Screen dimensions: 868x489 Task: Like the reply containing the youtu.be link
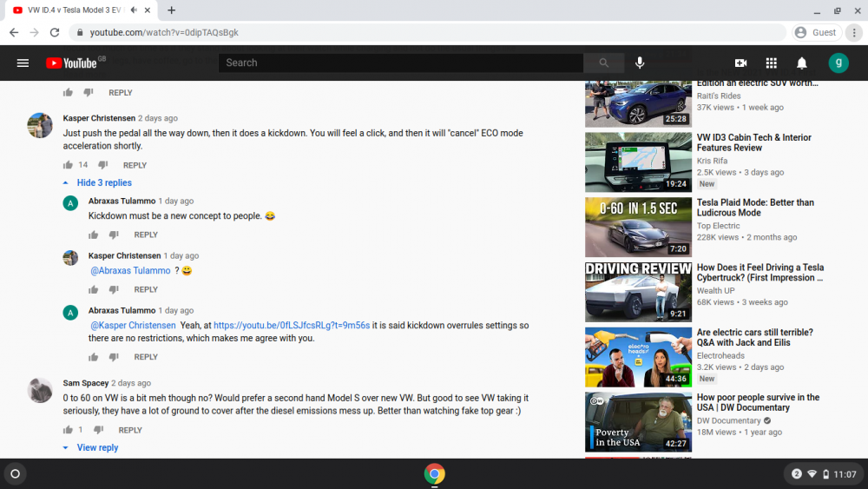94,357
